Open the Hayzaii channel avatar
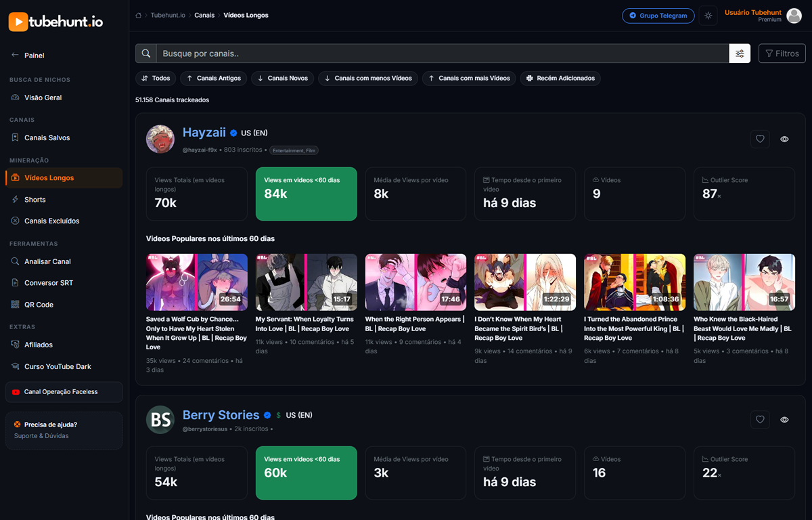This screenshot has height=520, width=812. tap(160, 139)
